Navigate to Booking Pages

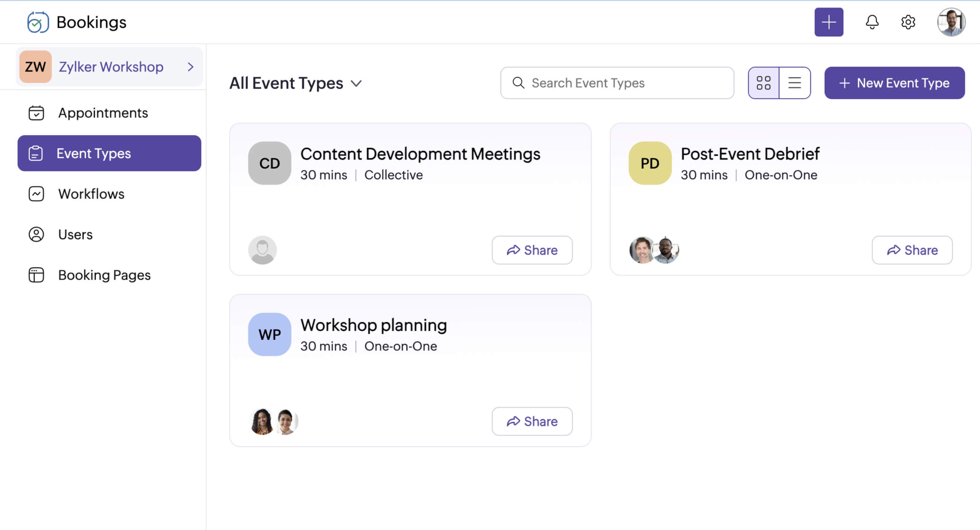tap(104, 275)
